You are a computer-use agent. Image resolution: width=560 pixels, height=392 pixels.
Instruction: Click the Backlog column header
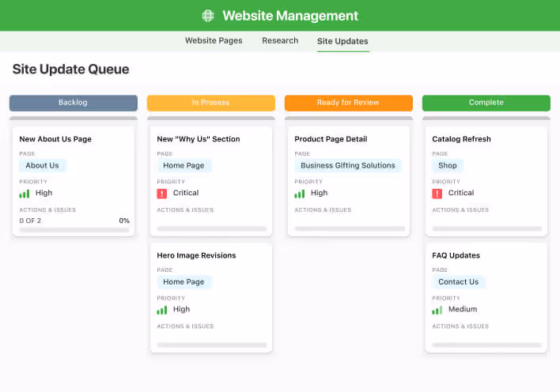74,103
